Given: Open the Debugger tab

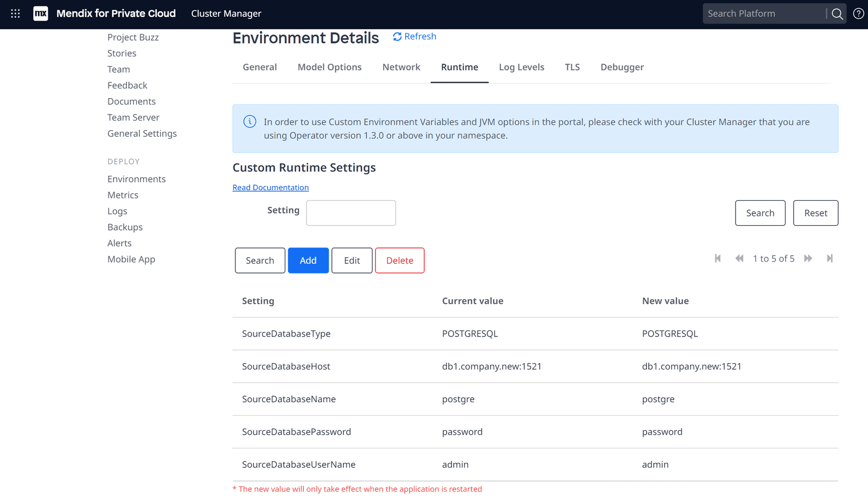Looking at the screenshot, I should tap(622, 67).
